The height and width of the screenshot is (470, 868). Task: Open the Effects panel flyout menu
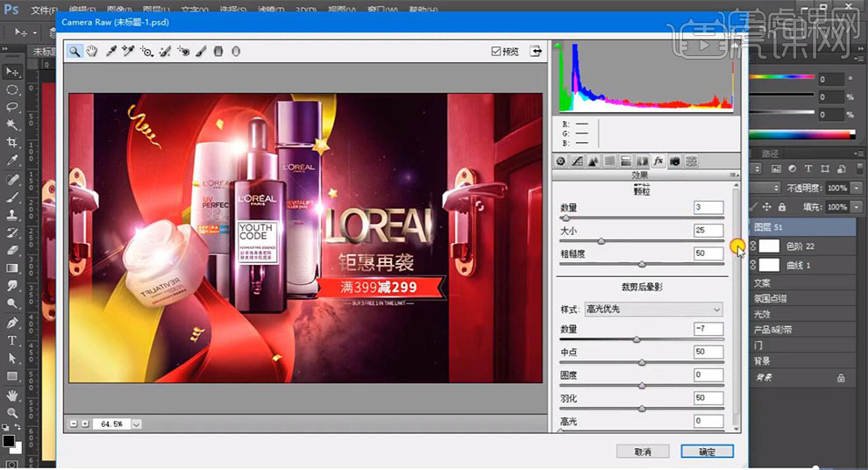tap(734, 175)
